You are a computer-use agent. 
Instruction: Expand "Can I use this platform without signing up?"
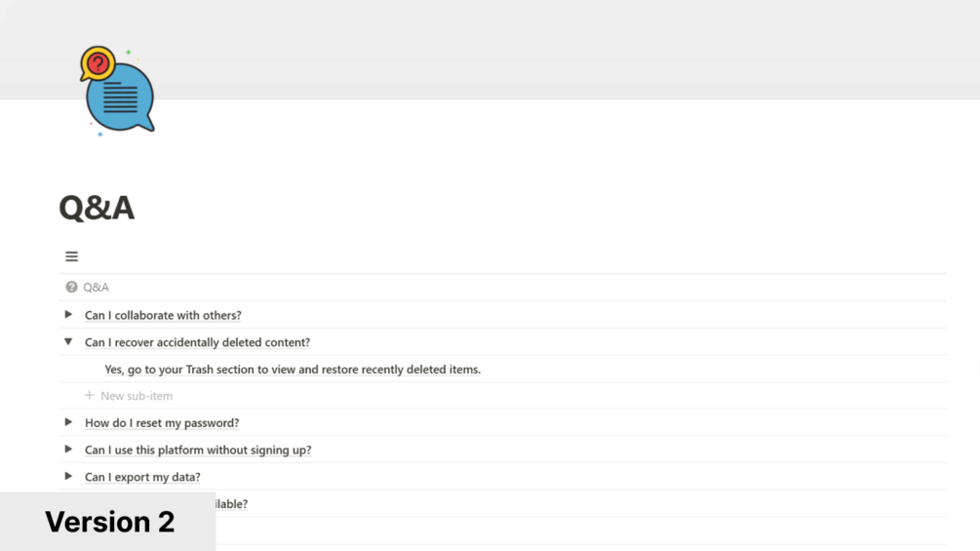[68, 450]
